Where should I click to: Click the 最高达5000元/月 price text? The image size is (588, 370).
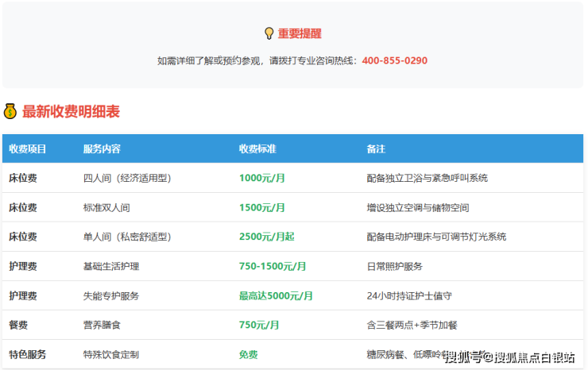[x=276, y=295]
